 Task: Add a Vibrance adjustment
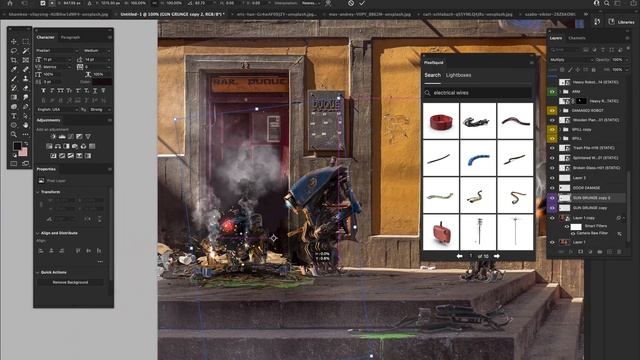click(x=88, y=136)
